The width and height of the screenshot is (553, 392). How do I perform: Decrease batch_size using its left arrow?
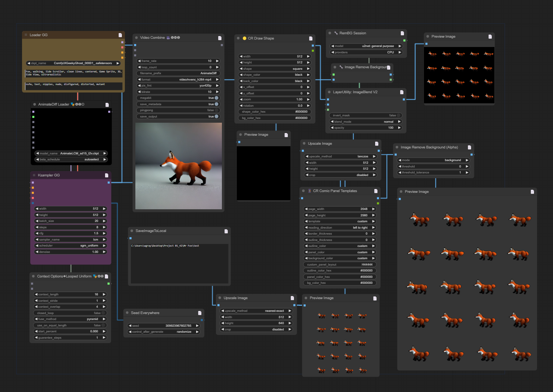pyautogui.click(x=37, y=221)
